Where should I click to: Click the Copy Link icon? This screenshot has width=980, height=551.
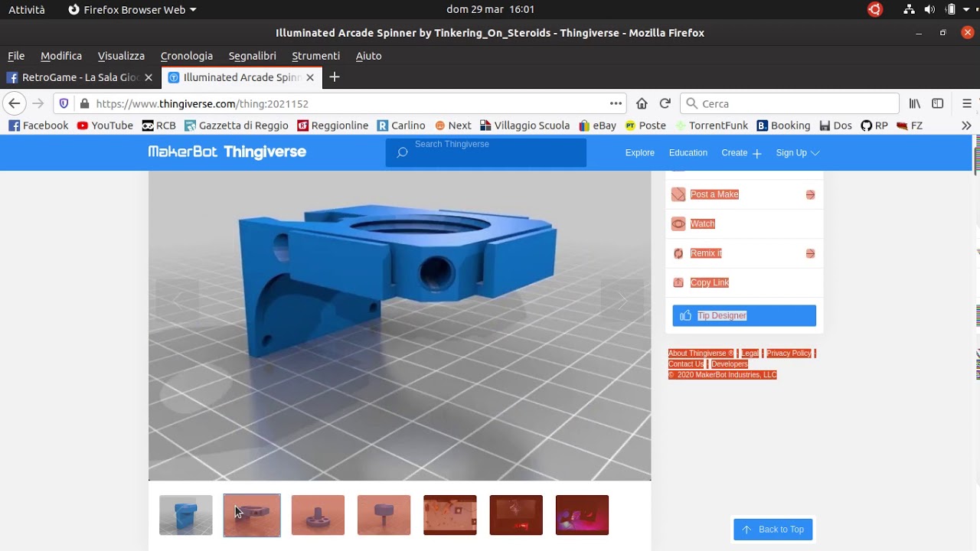(678, 282)
